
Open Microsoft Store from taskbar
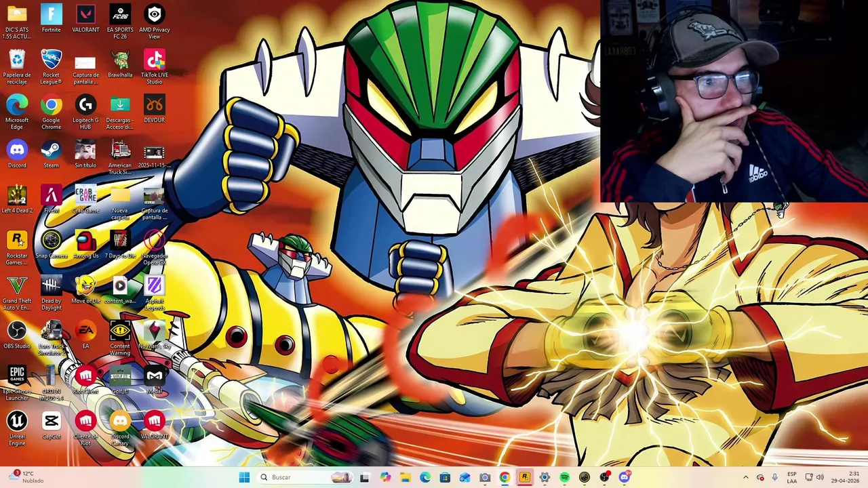click(445, 477)
